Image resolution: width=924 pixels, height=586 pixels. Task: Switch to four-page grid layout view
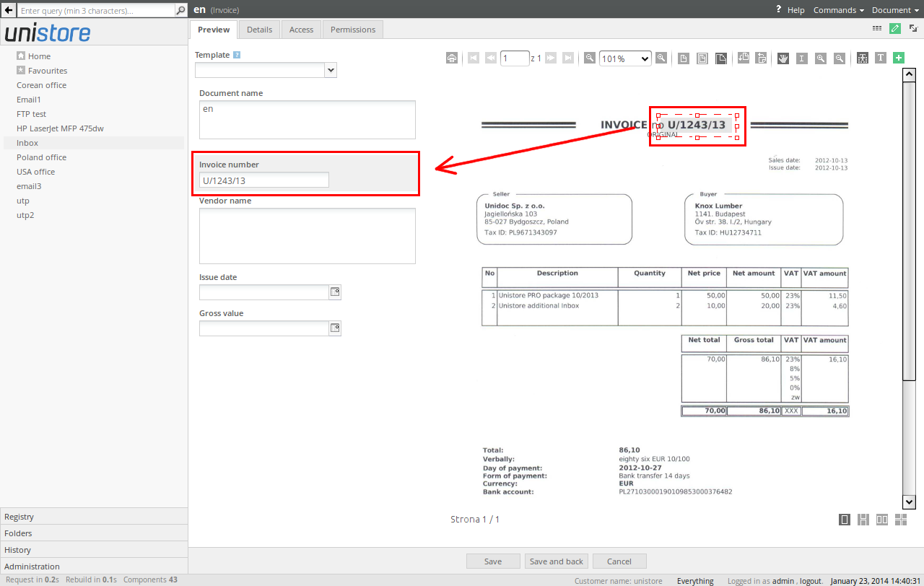901,520
